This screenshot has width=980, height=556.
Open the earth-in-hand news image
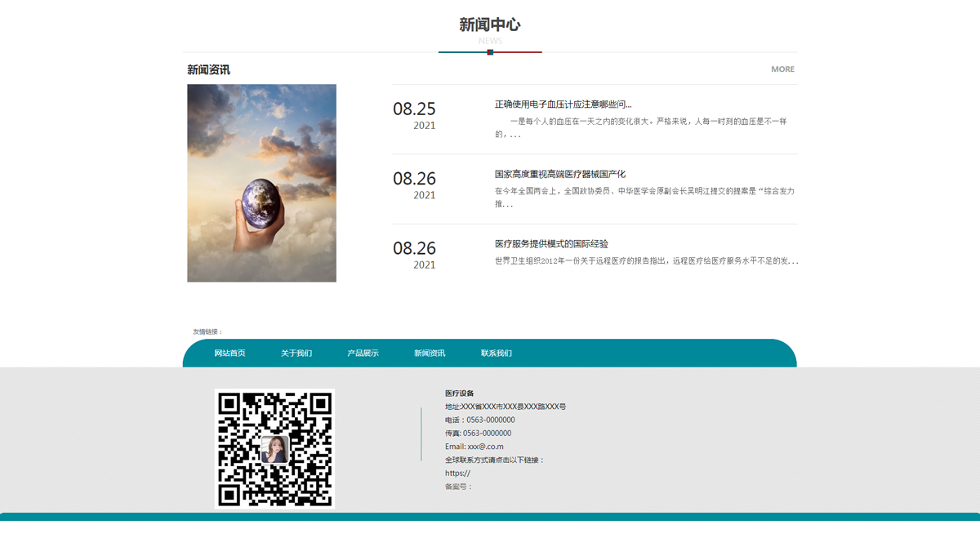click(261, 183)
